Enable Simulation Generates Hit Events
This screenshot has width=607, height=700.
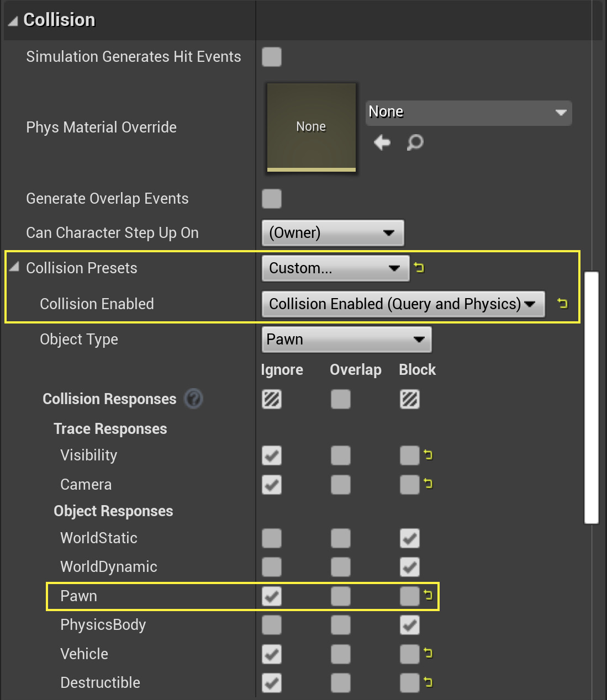click(x=271, y=57)
